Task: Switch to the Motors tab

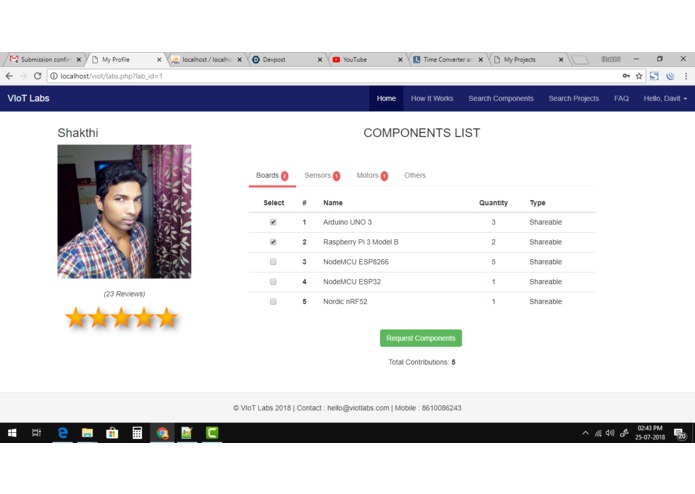Action: (x=372, y=175)
